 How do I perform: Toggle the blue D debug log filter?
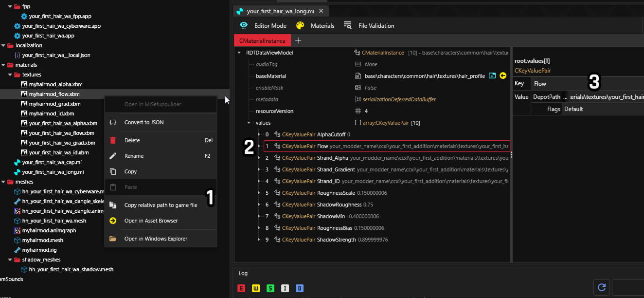[300, 288]
